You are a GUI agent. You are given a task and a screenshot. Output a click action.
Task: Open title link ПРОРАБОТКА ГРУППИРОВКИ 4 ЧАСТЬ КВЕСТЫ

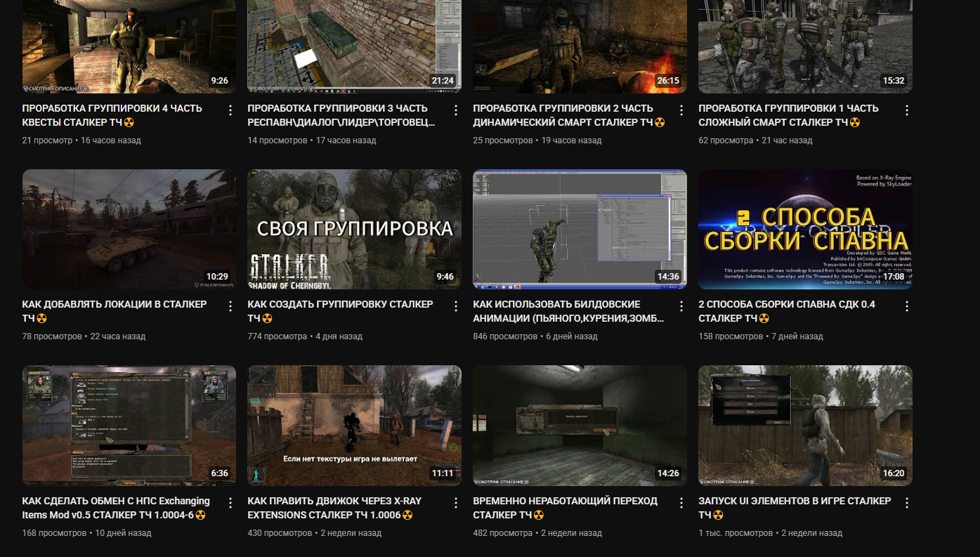click(112, 115)
